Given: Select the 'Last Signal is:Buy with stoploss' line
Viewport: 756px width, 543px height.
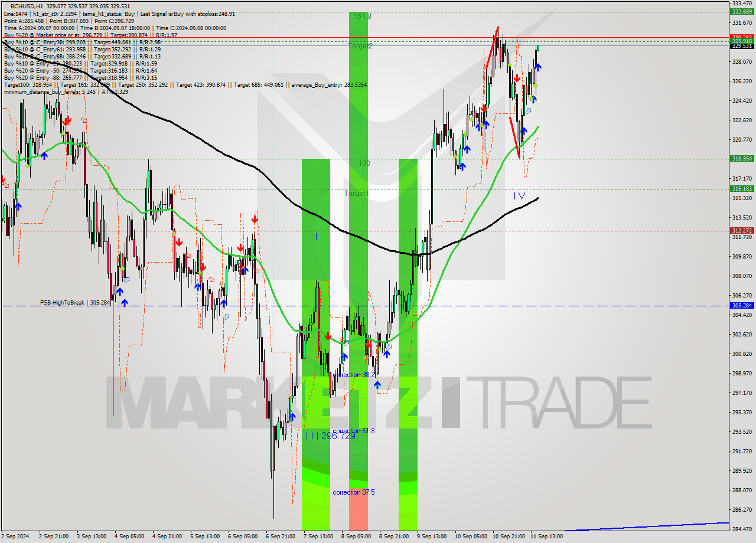Looking at the screenshot, I should (x=119, y=14).
